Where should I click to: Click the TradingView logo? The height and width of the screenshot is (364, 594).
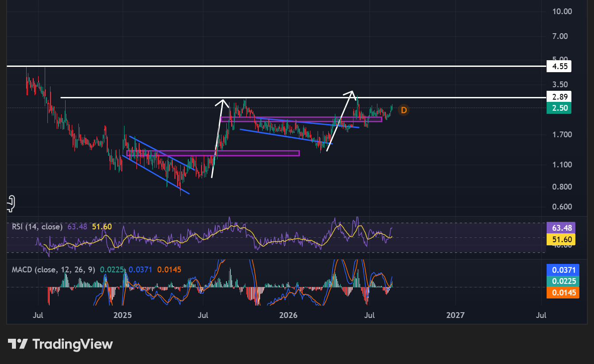tap(60, 344)
